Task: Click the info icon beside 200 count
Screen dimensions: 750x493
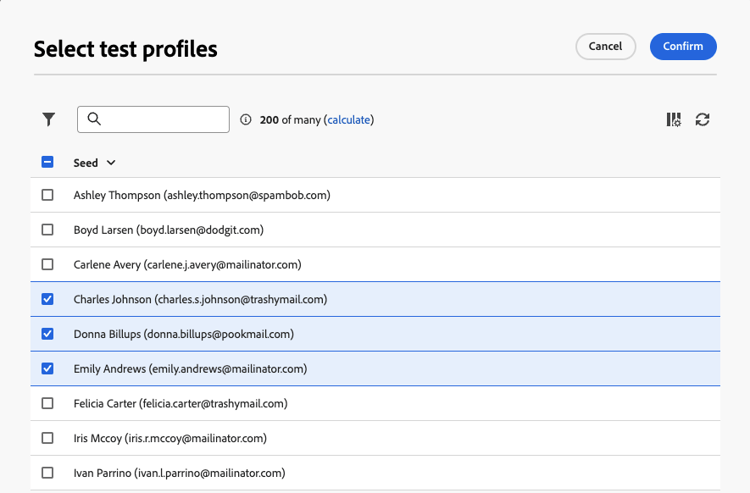Action: coord(246,120)
